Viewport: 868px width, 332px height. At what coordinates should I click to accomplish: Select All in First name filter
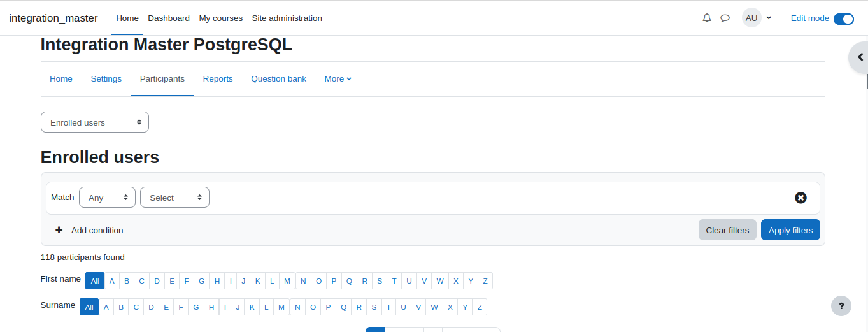(95, 281)
